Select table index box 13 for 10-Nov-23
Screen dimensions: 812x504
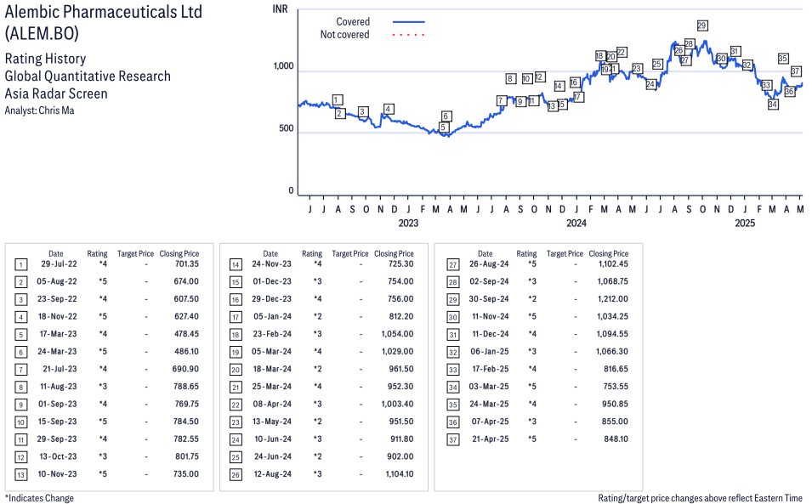click(x=20, y=475)
